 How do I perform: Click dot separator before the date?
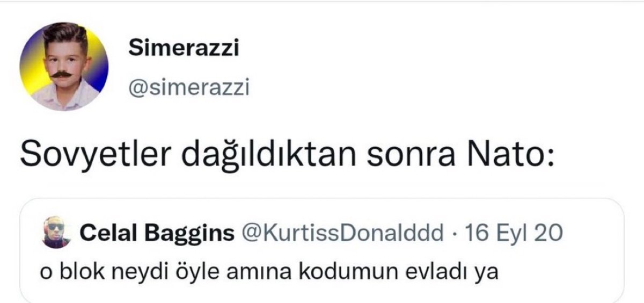(x=456, y=233)
